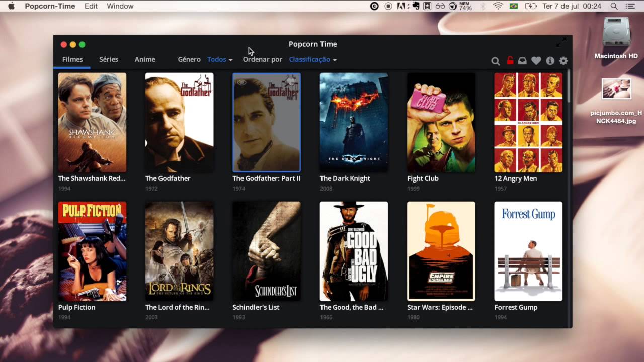Open The Godfather: Part II poster
The height and width of the screenshot is (362, 644).
point(267,123)
